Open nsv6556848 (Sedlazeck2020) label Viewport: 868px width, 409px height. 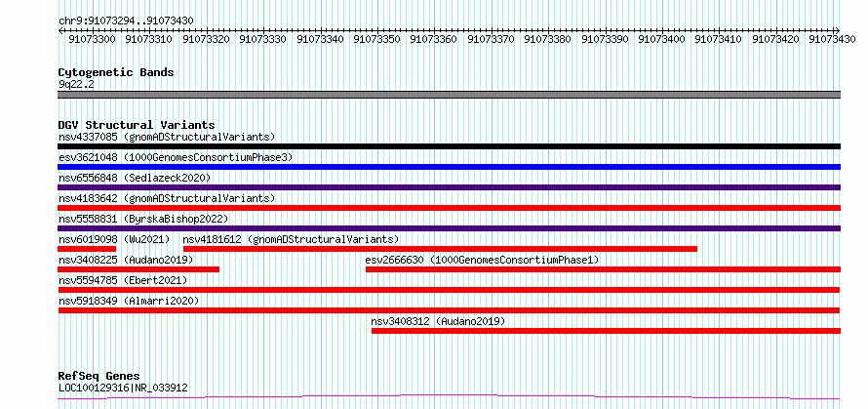coord(135,178)
